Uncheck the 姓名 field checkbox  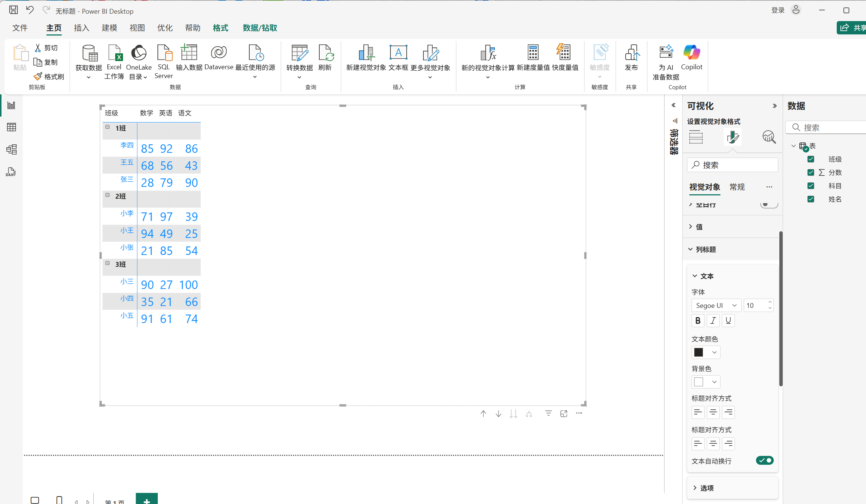(811, 199)
